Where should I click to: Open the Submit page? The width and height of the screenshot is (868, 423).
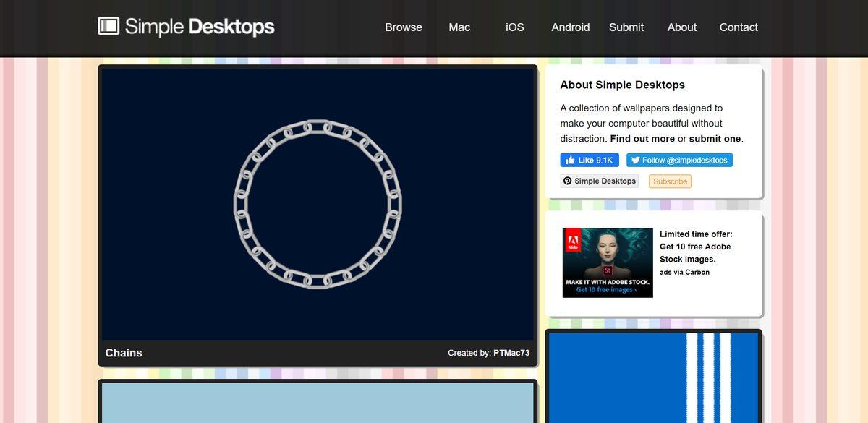tap(625, 27)
